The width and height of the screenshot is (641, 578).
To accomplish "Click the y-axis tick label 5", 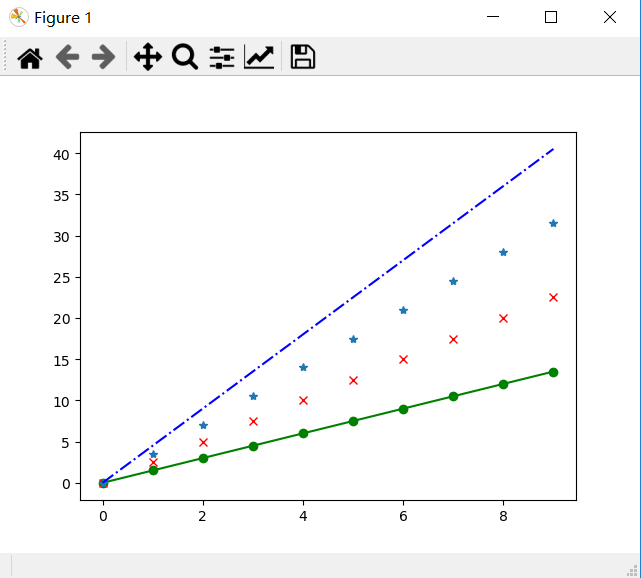I will pyautogui.click(x=65, y=443).
